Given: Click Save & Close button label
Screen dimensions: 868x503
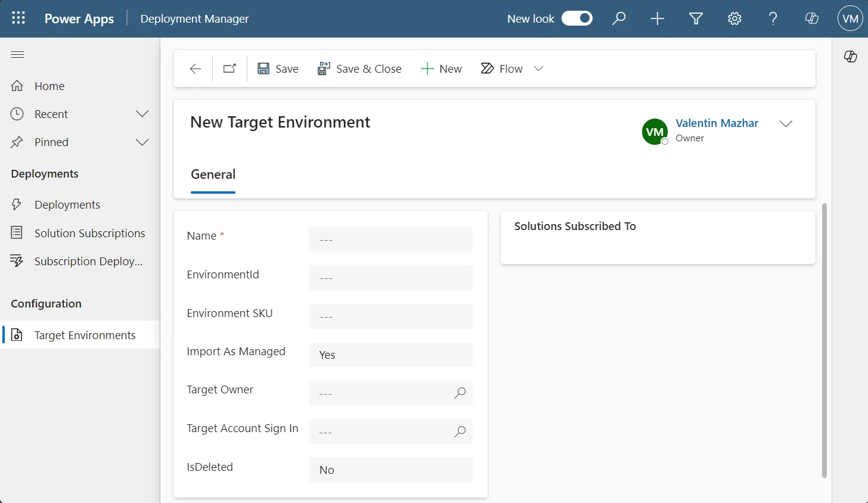Looking at the screenshot, I should (x=369, y=69).
